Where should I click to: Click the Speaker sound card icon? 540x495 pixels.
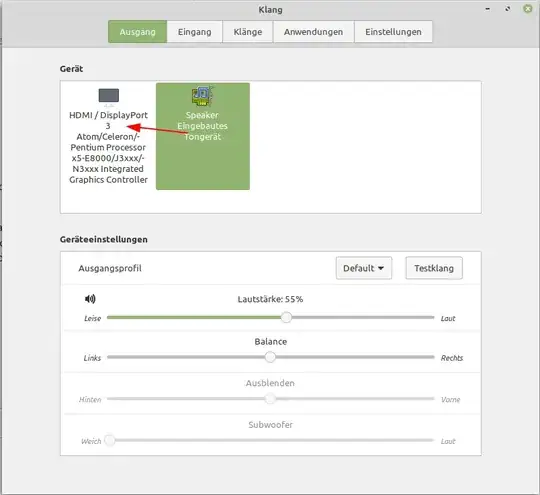point(202,96)
